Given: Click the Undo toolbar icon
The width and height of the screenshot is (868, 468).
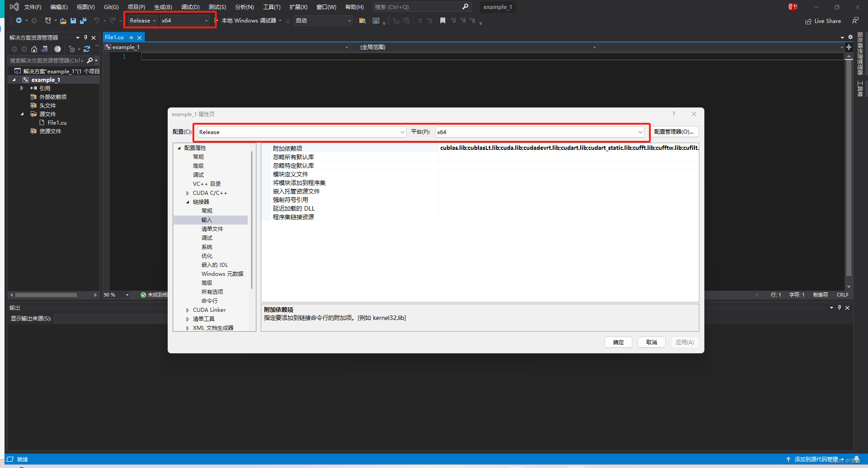Looking at the screenshot, I should point(96,21).
